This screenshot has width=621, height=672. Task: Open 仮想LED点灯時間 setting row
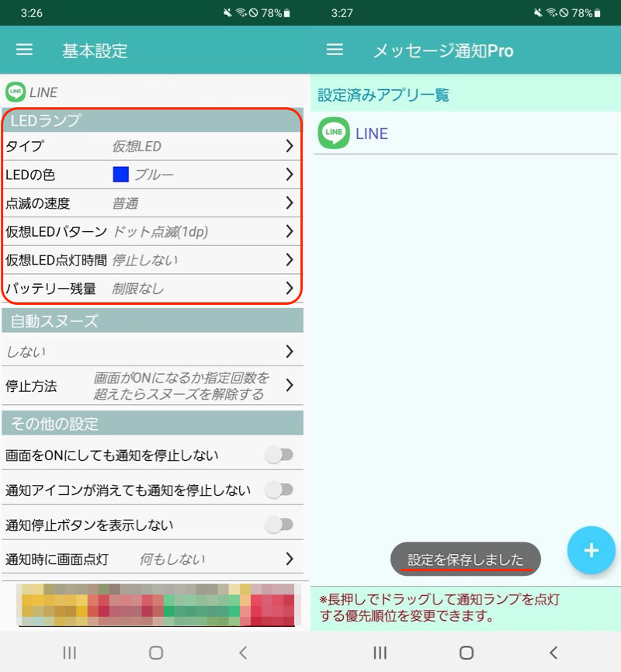coord(151,260)
